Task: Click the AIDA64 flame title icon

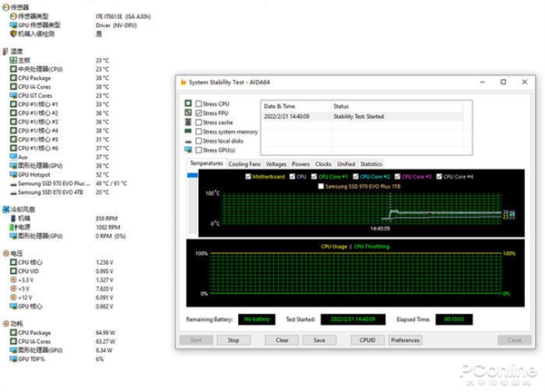Action: point(183,83)
